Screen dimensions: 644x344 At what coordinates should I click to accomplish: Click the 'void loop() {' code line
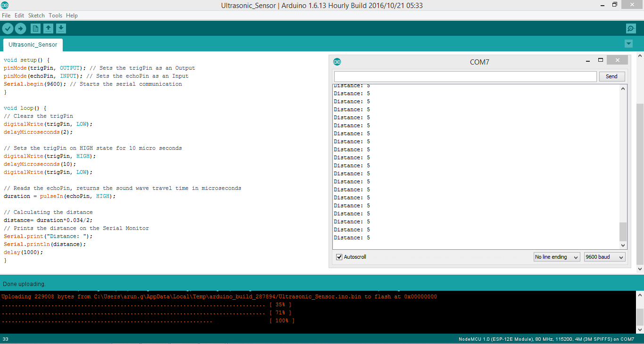(x=25, y=108)
